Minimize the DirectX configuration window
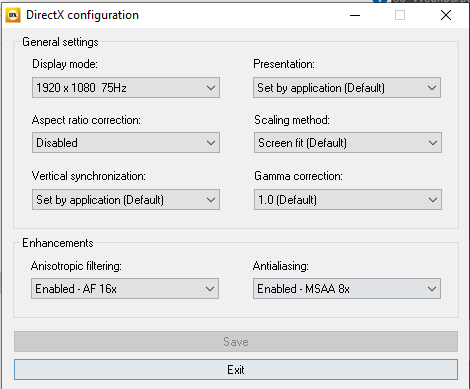The width and height of the screenshot is (470, 389). click(355, 15)
